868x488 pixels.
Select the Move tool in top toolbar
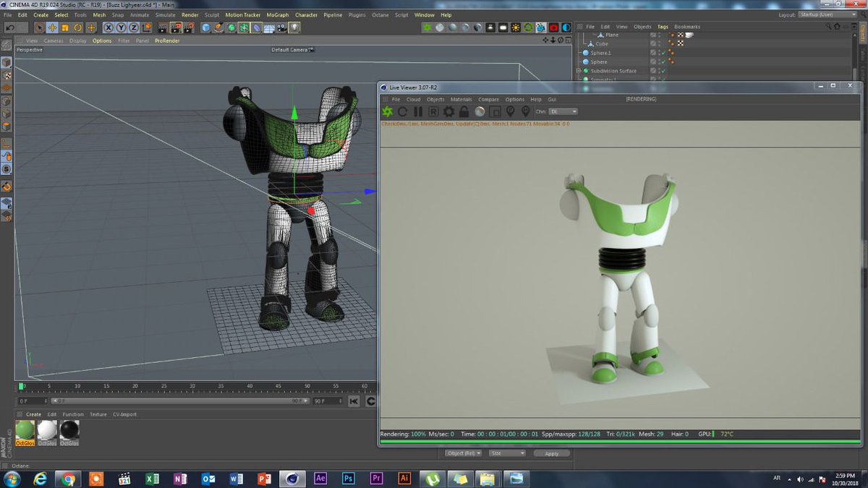[x=52, y=27]
